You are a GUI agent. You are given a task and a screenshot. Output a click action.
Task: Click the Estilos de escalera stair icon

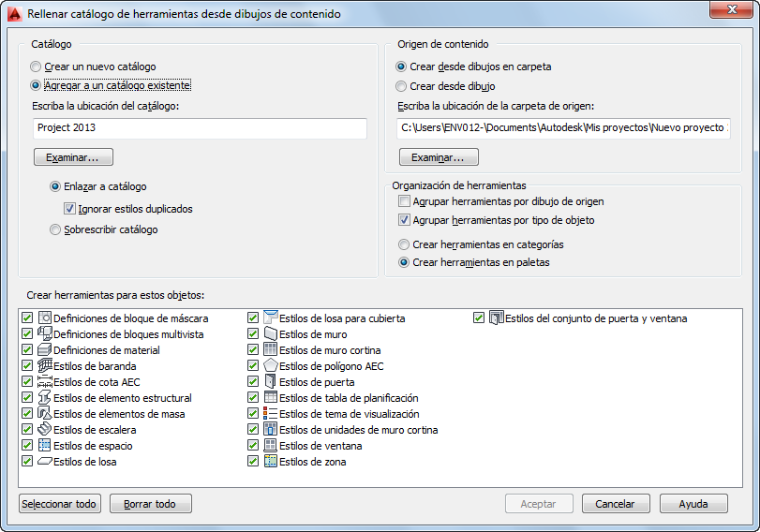pos(44,430)
